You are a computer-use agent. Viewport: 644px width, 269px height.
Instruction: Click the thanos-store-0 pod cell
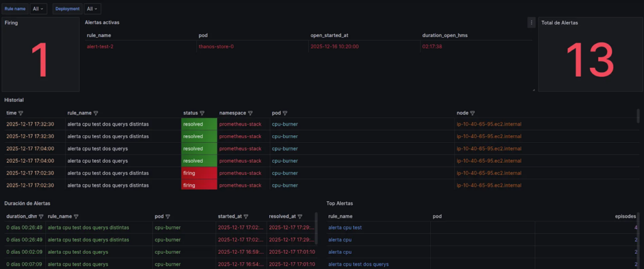pyautogui.click(x=216, y=47)
